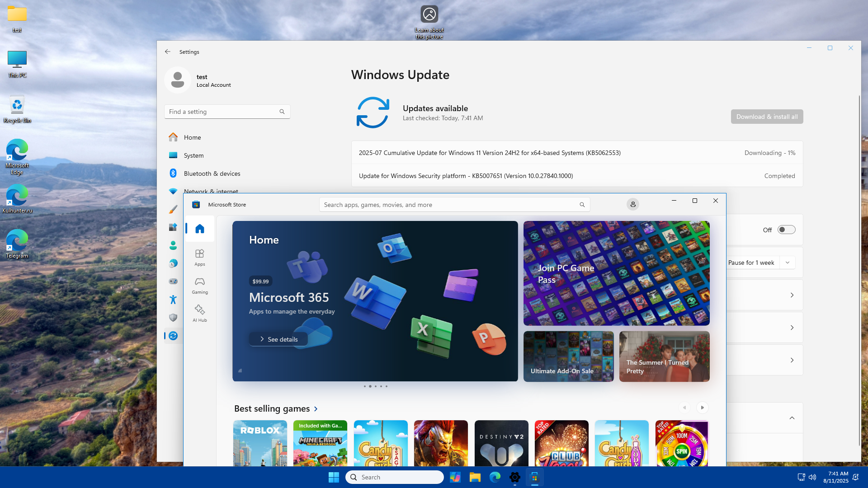The image size is (868, 488).
Task: Open Accounts settings icon in sidebar
Action: point(173,245)
